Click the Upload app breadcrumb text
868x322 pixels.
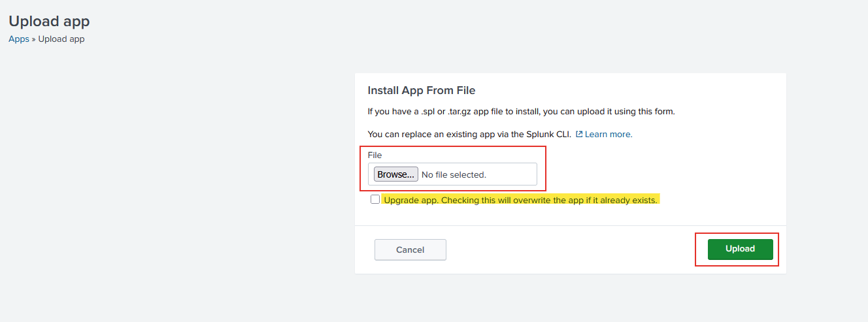pyautogui.click(x=61, y=39)
